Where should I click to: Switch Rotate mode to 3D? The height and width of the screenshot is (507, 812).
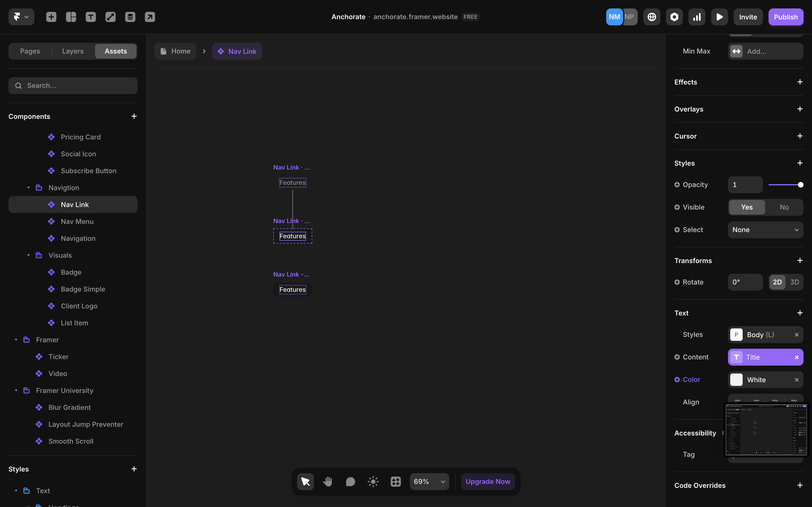click(794, 282)
